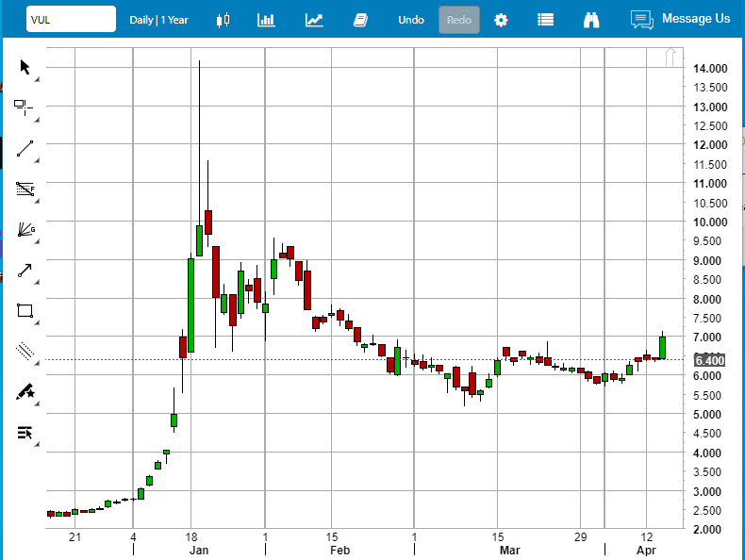Viewport: 745px width, 560px height.
Task: Click the 12.000 price axis label
Action: tap(710, 145)
